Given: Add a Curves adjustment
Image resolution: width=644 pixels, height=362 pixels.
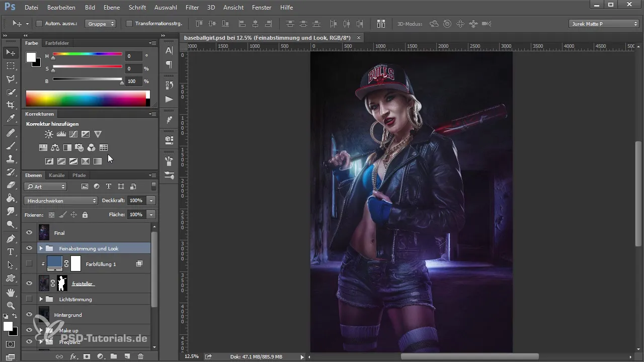Looking at the screenshot, I should pos(73,134).
